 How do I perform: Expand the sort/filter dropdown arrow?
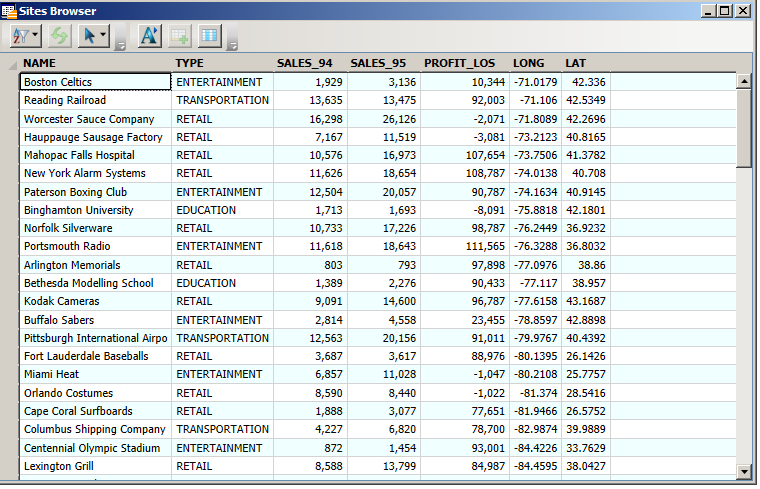pos(35,35)
